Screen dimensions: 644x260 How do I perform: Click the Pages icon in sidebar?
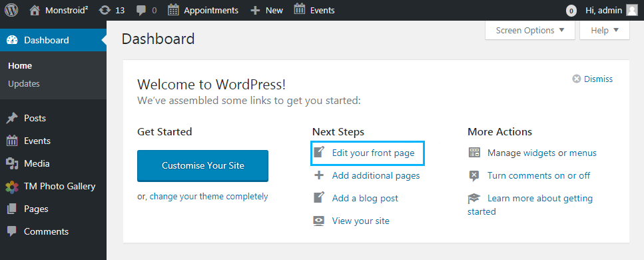click(x=12, y=209)
